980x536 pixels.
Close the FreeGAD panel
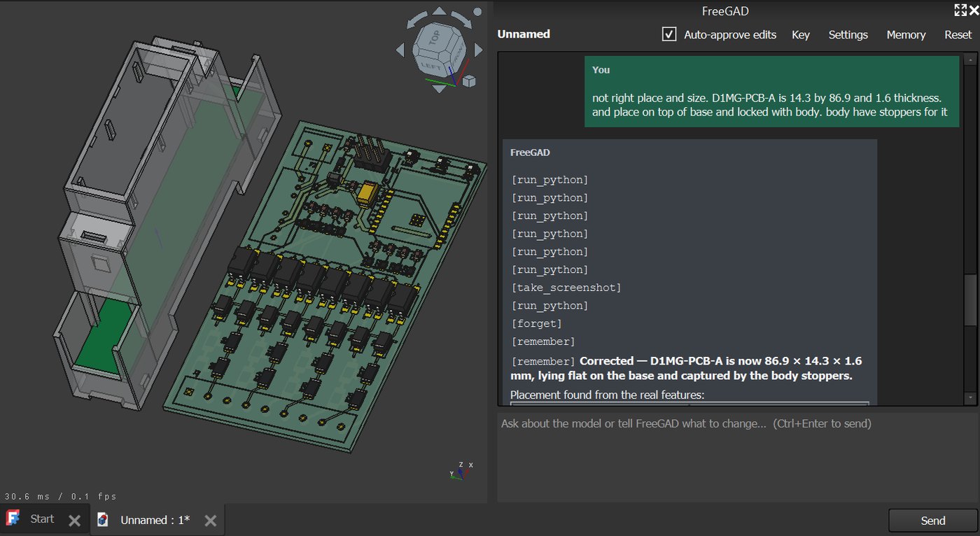pyautogui.click(x=972, y=10)
